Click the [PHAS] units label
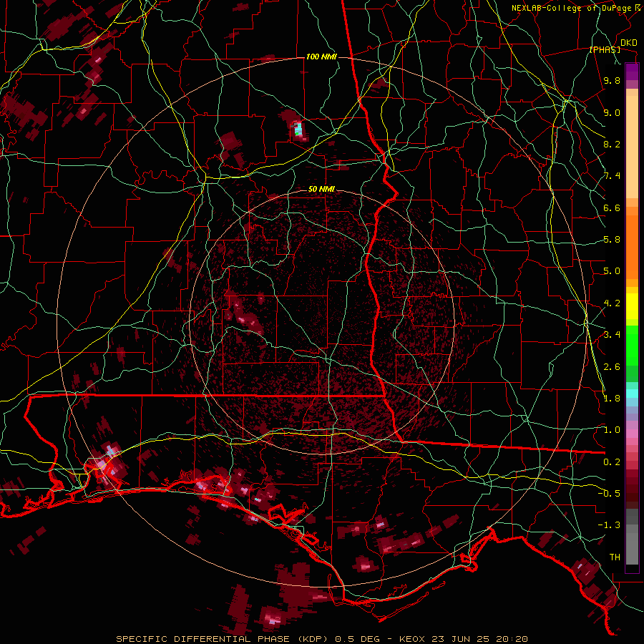Screen dimensions: 644x644 click(x=605, y=50)
